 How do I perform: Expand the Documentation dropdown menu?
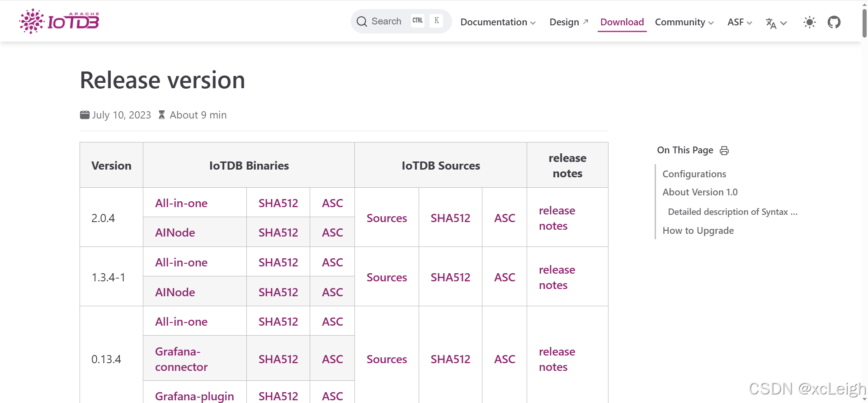[498, 22]
